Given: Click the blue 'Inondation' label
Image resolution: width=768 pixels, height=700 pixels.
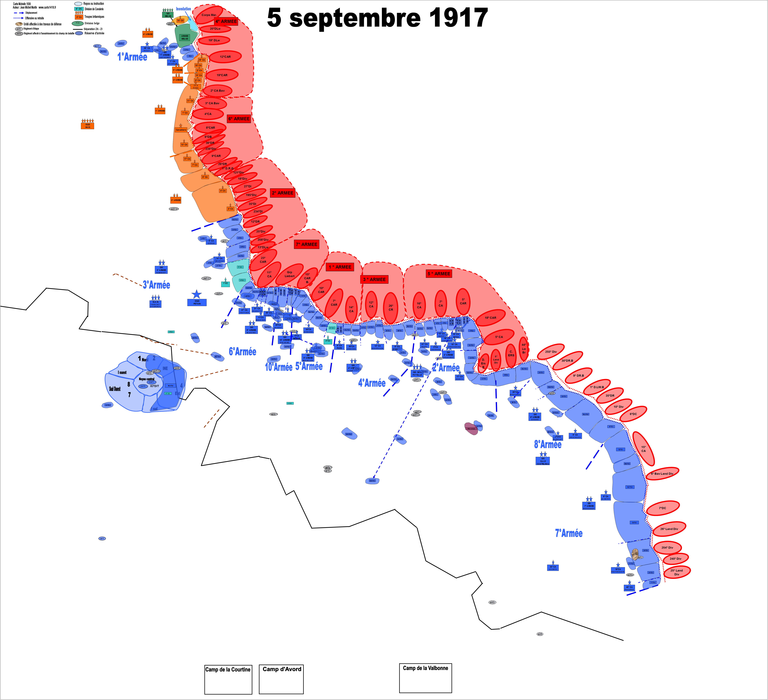Looking at the screenshot, I should [x=183, y=9].
